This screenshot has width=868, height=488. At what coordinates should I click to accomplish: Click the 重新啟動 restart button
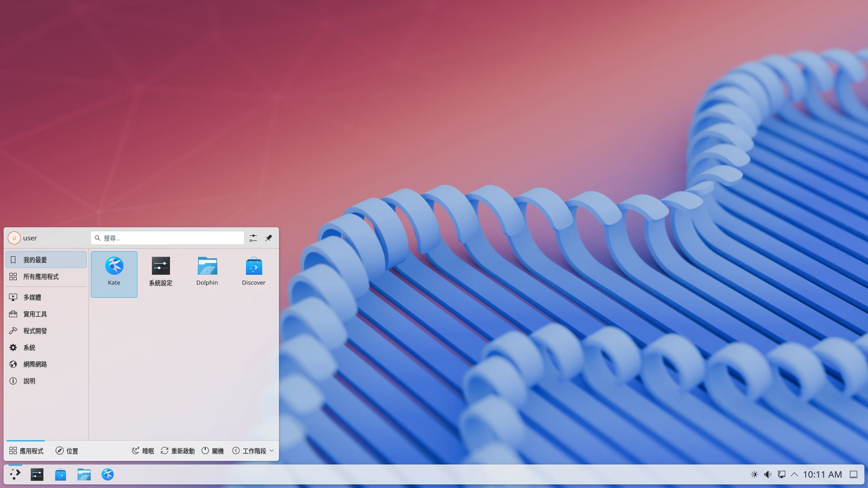178,451
